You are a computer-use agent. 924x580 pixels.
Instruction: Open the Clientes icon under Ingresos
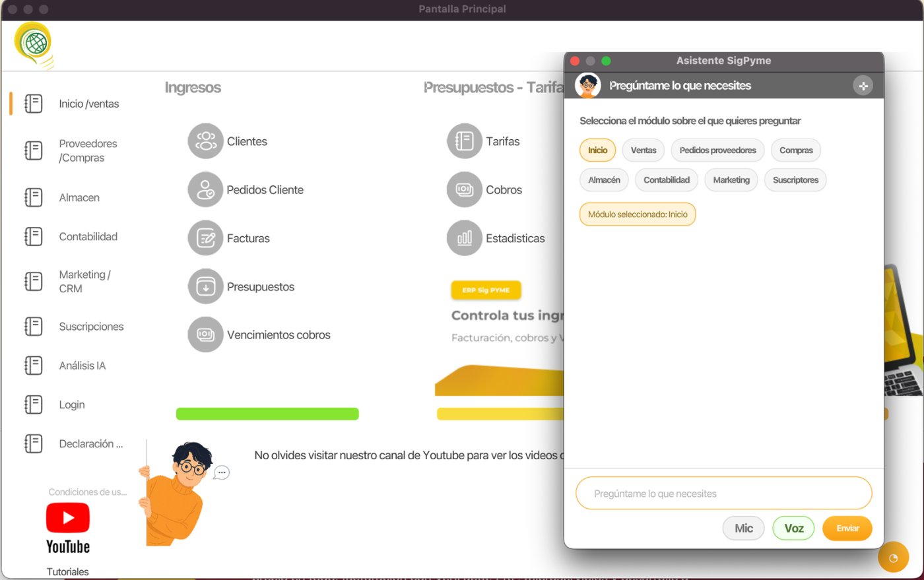click(x=205, y=141)
